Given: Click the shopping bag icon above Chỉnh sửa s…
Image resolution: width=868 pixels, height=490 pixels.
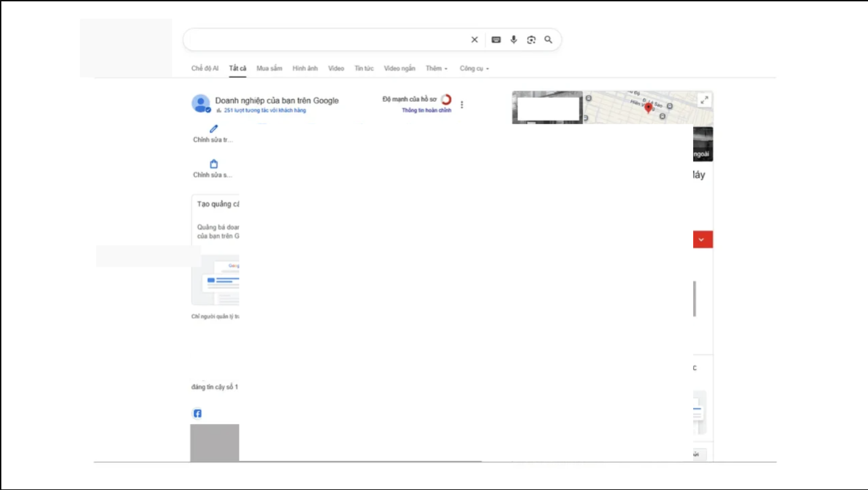Looking at the screenshot, I should [214, 164].
